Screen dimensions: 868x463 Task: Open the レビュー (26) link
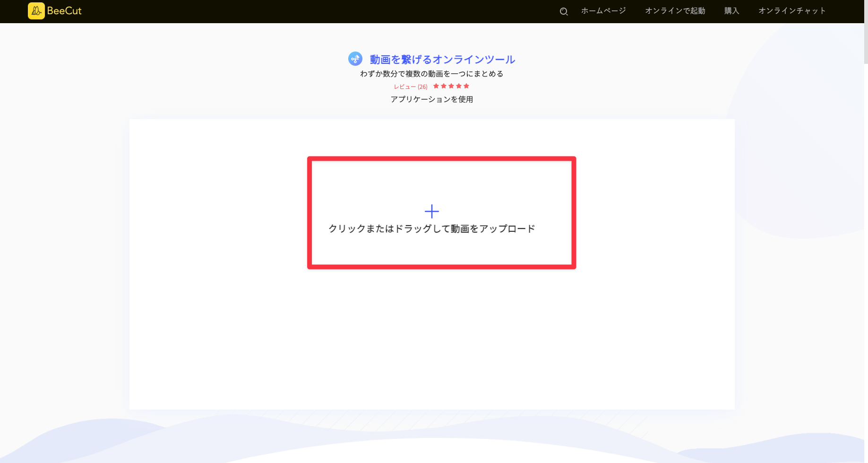click(x=411, y=87)
